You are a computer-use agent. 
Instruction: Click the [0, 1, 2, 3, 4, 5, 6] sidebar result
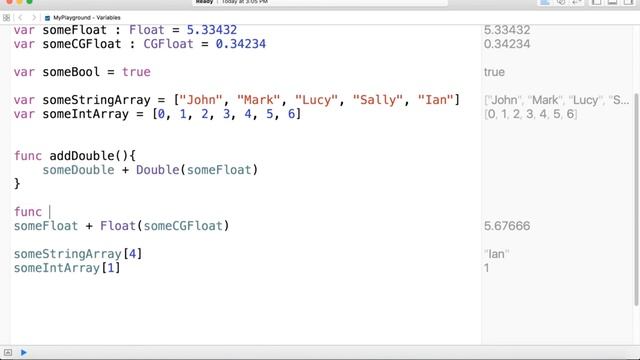[531, 114]
